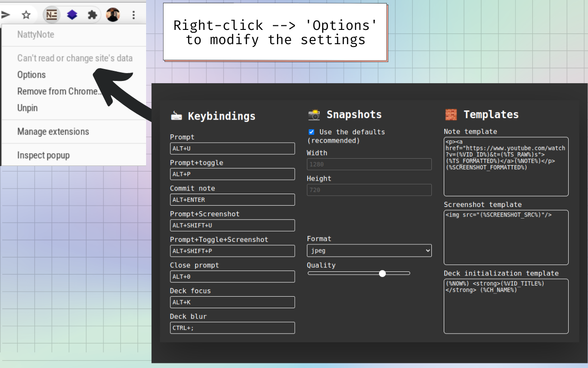The height and width of the screenshot is (368, 588).
Task: Toggle the 'Use the defaults' checkbox
Action: click(311, 132)
